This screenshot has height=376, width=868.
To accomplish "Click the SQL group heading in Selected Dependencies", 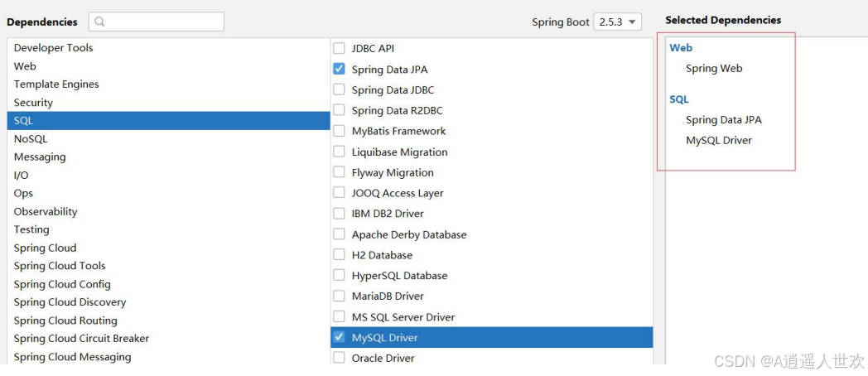I will point(679,99).
